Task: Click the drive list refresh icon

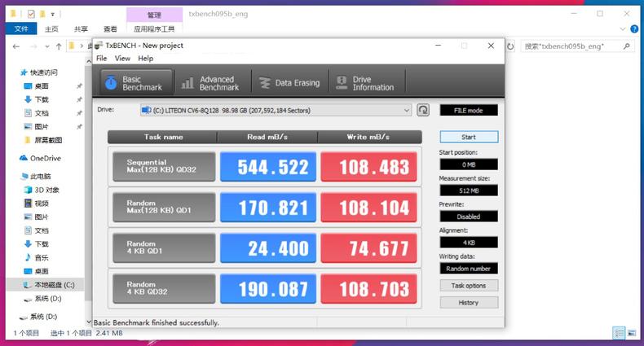Action: (x=423, y=110)
